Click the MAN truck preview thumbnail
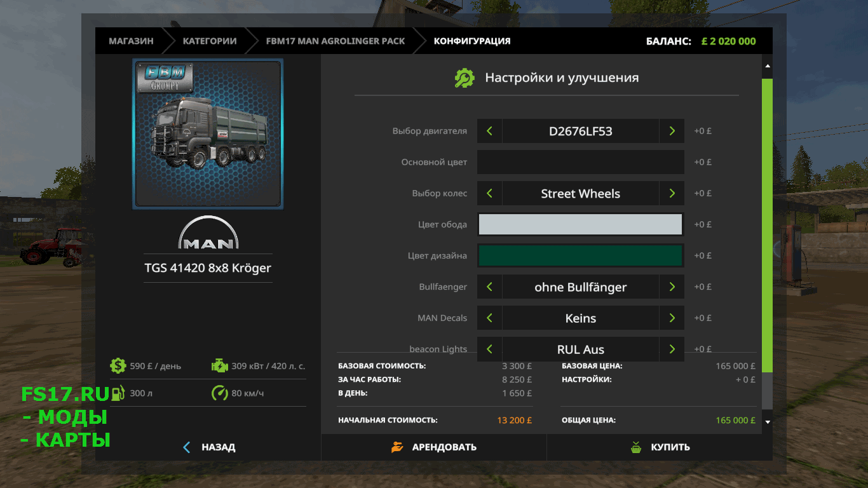Viewport: 868px width, 488px height. click(x=208, y=134)
